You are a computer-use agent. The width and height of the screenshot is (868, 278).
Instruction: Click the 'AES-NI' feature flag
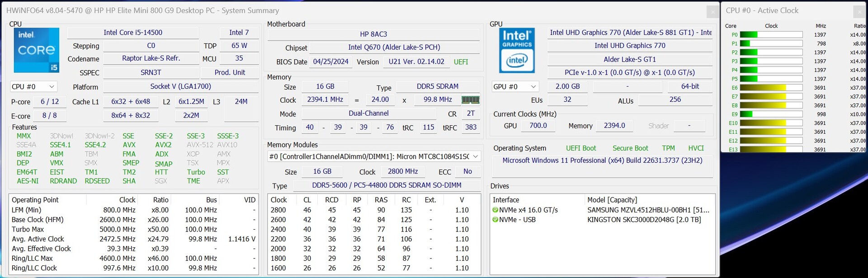(x=28, y=181)
